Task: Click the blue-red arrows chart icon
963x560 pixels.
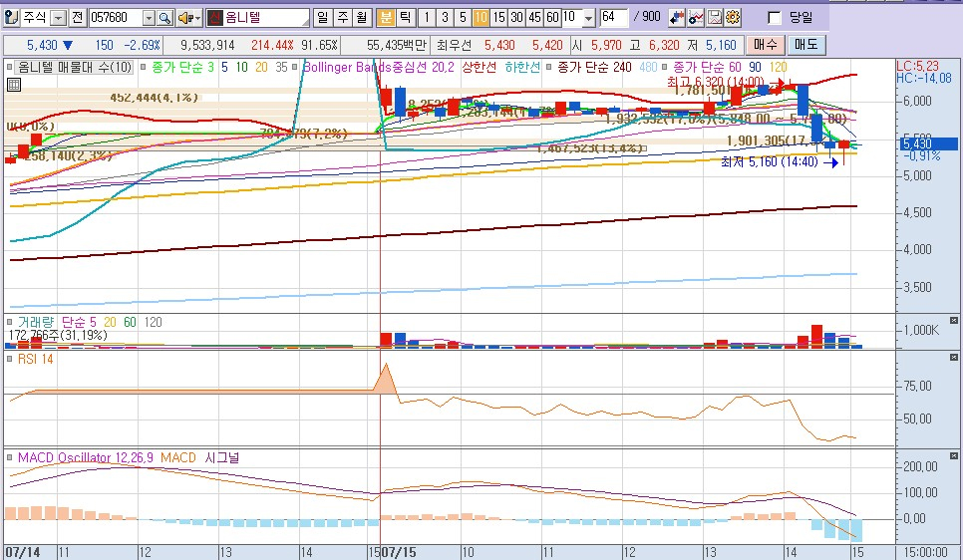Action: (x=677, y=18)
